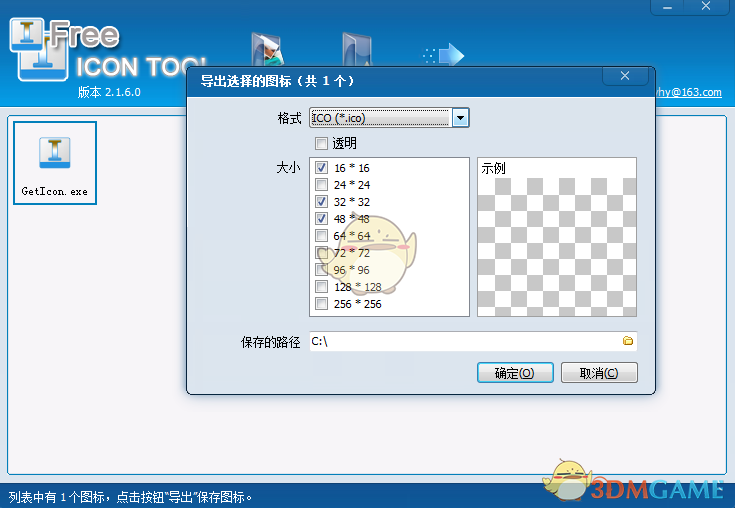The width and height of the screenshot is (735, 508).
Task: Select the GetIcon.exe icon thumbnail
Action: click(55, 163)
